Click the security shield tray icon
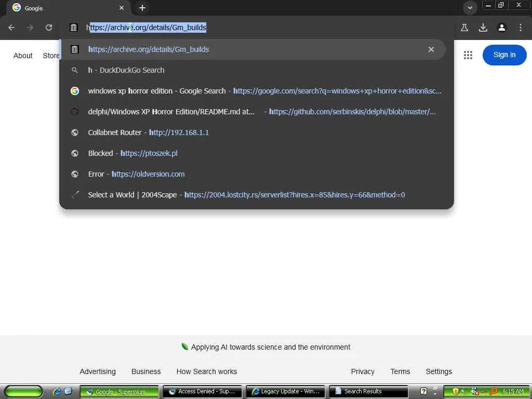The width and height of the screenshot is (532, 399). [x=456, y=391]
